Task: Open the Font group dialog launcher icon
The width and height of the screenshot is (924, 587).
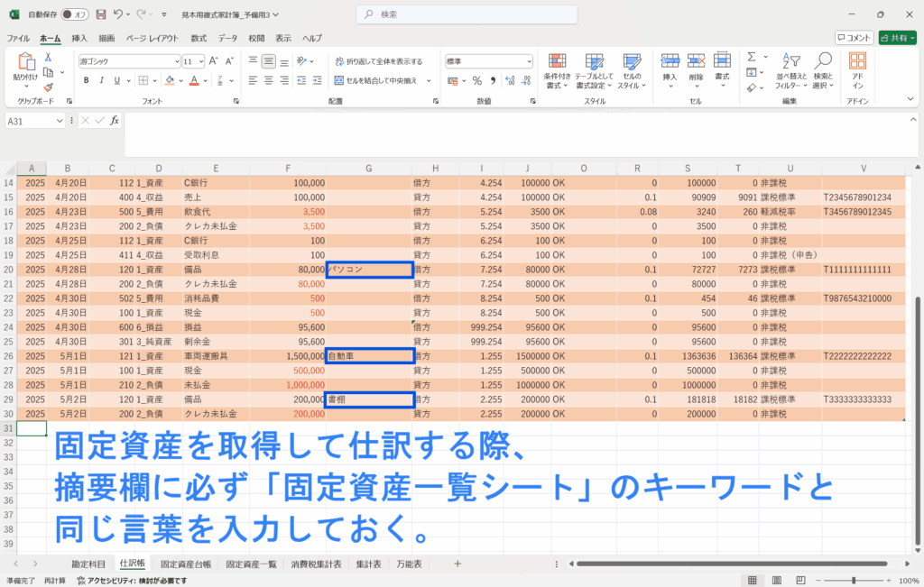Action: [236, 101]
